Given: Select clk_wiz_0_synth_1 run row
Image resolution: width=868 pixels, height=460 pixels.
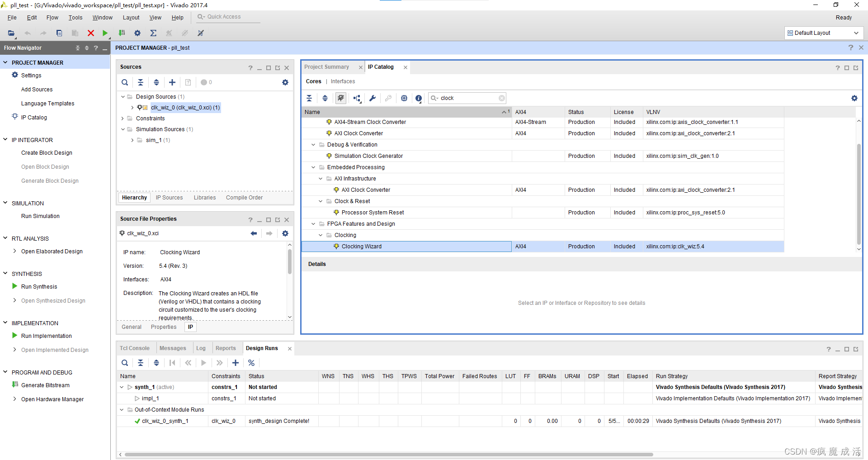Looking at the screenshot, I should click(490, 421).
